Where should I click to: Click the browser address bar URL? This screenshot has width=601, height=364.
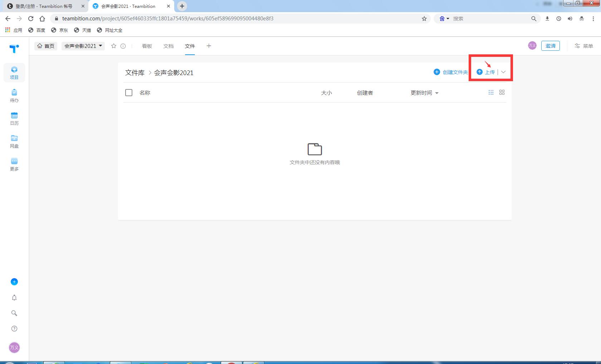[168, 19]
